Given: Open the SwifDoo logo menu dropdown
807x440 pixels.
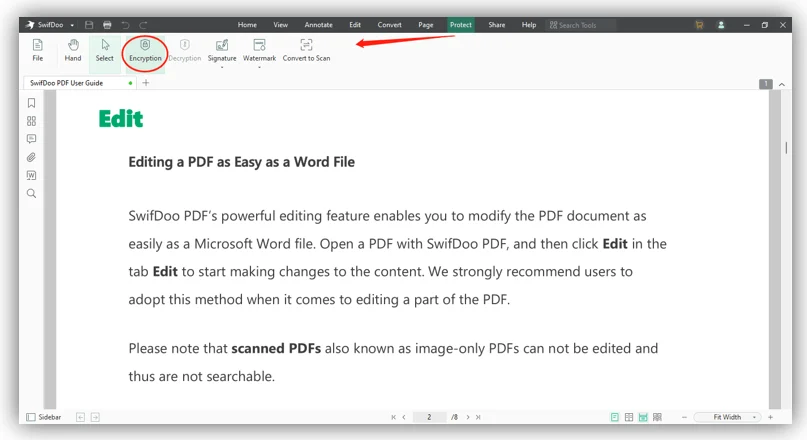Looking at the screenshot, I should pyautogui.click(x=72, y=25).
